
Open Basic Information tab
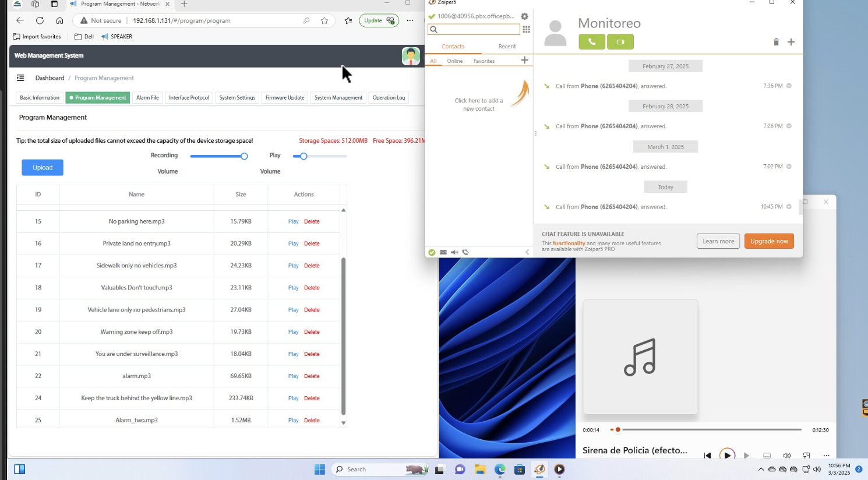[x=40, y=98]
